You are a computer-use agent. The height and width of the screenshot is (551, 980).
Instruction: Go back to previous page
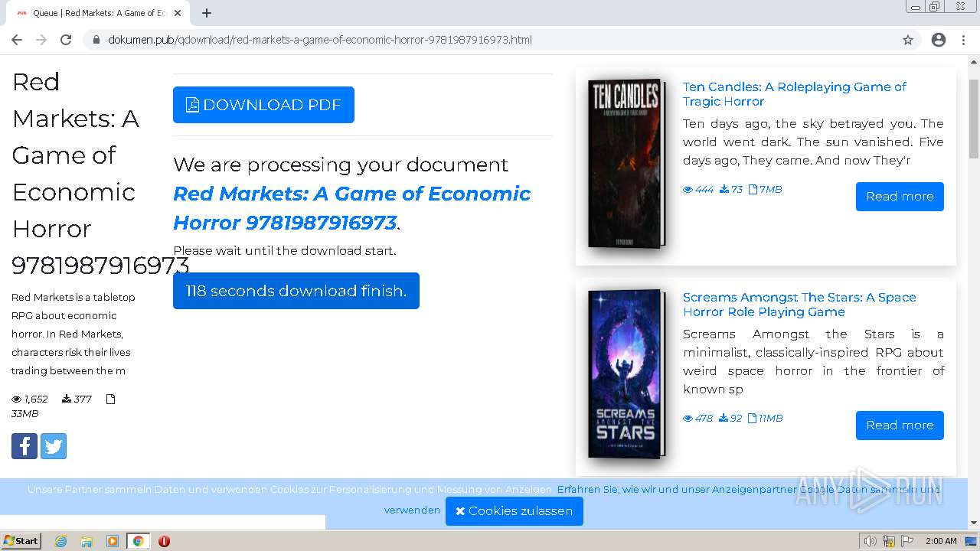click(17, 40)
